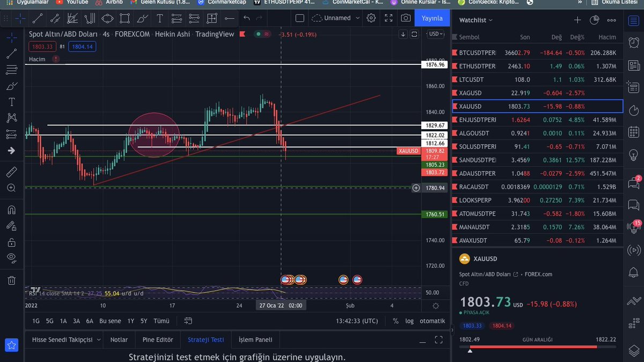Select the 1Y time range

point(131,321)
